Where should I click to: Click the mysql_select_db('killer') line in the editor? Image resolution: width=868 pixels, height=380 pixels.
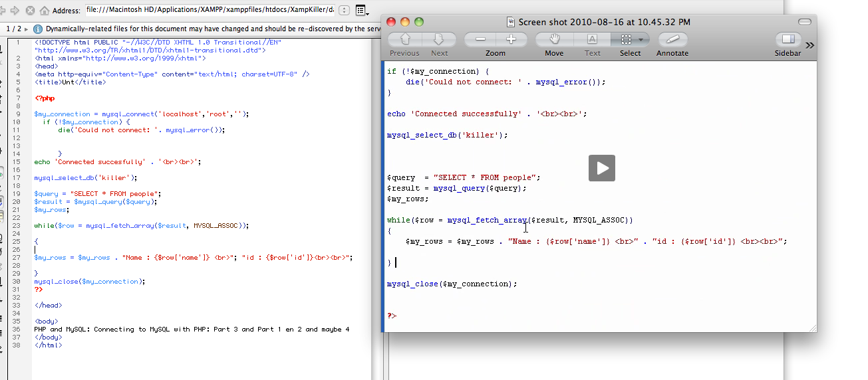click(x=86, y=178)
